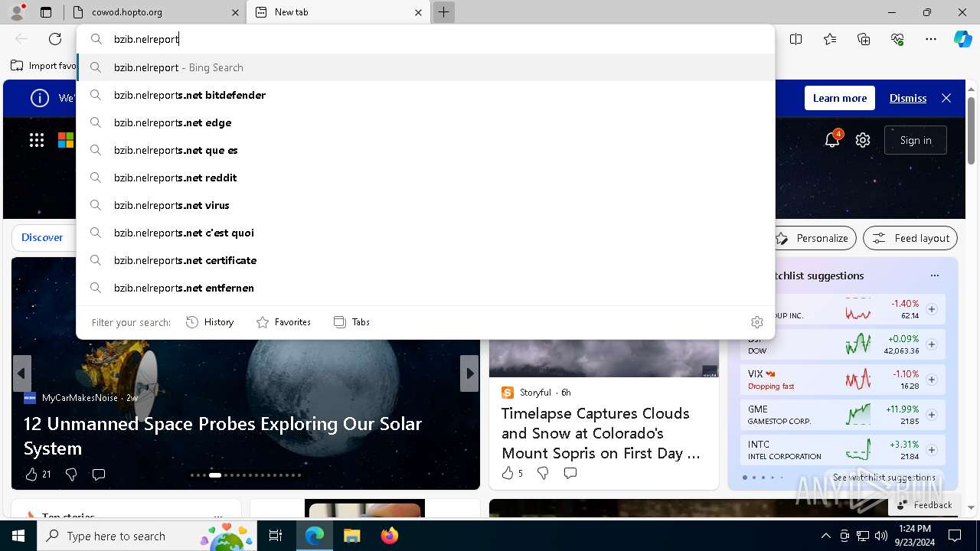Filter search by History
The image size is (980, 551).
(210, 322)
